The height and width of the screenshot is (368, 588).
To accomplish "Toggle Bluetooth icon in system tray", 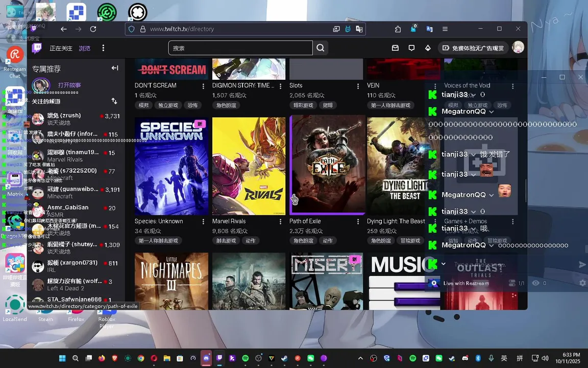I will coord(478,358).
